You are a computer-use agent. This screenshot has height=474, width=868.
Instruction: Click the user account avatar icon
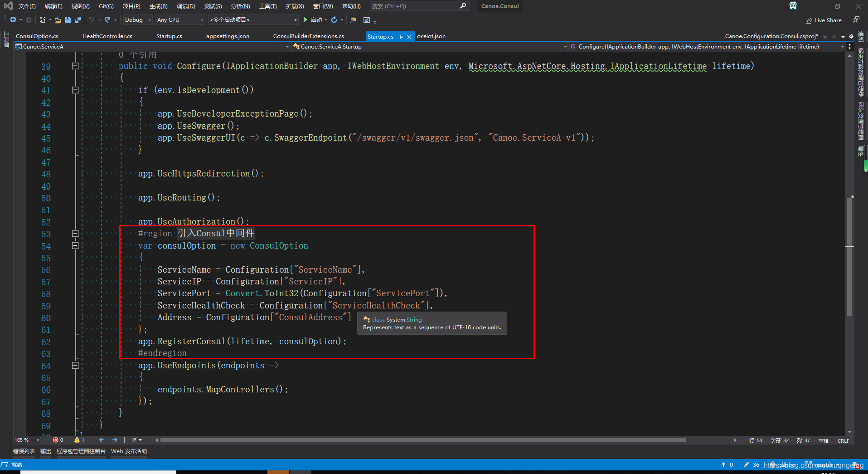coord(793,6)
